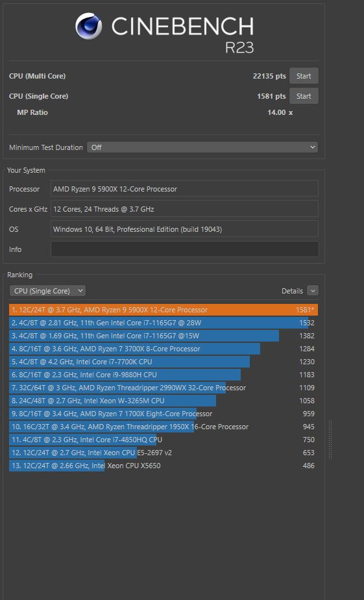This screenshot has width=364, height=600.
Task: Select the Ryzen 7 3700X ranking row
Action: point(164,349)
